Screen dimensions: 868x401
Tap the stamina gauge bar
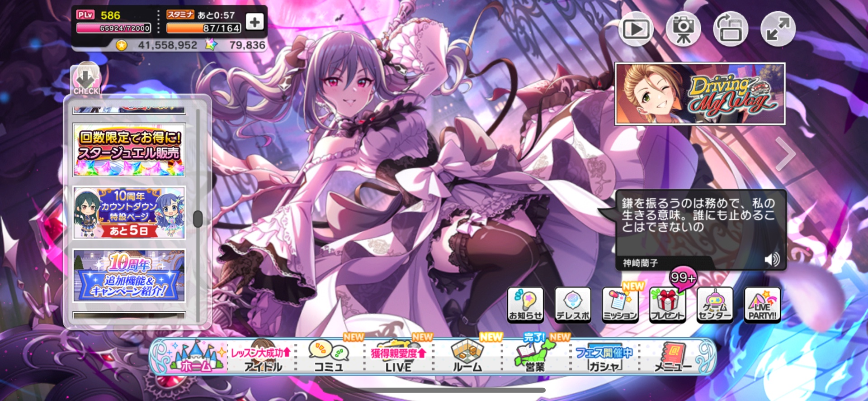pos(203,28)
